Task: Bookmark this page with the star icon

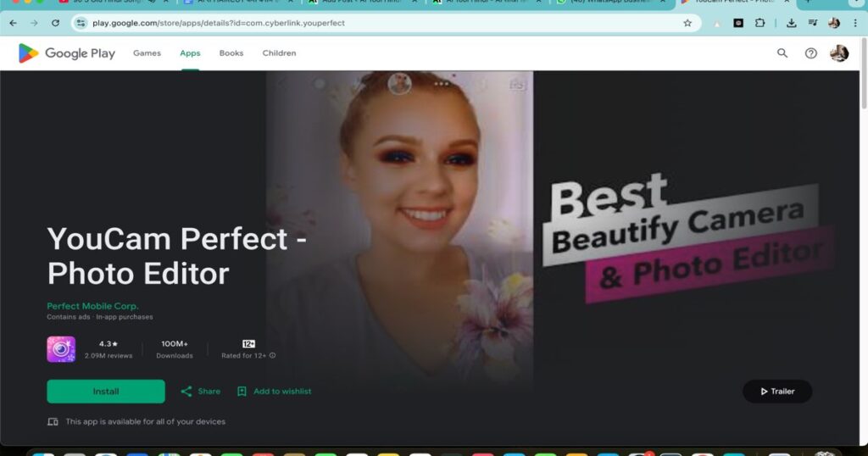Action: click(687, 23)
